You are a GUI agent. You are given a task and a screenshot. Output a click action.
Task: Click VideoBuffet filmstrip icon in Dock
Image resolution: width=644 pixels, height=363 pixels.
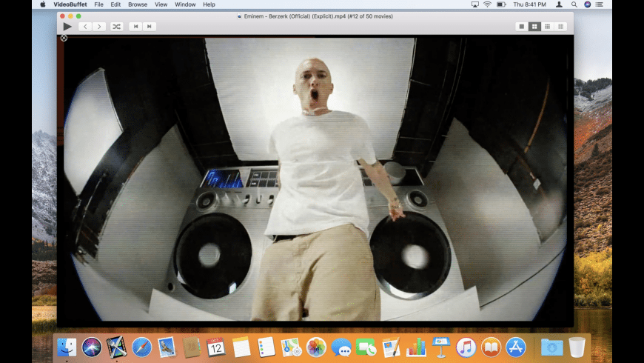(117, 347)
